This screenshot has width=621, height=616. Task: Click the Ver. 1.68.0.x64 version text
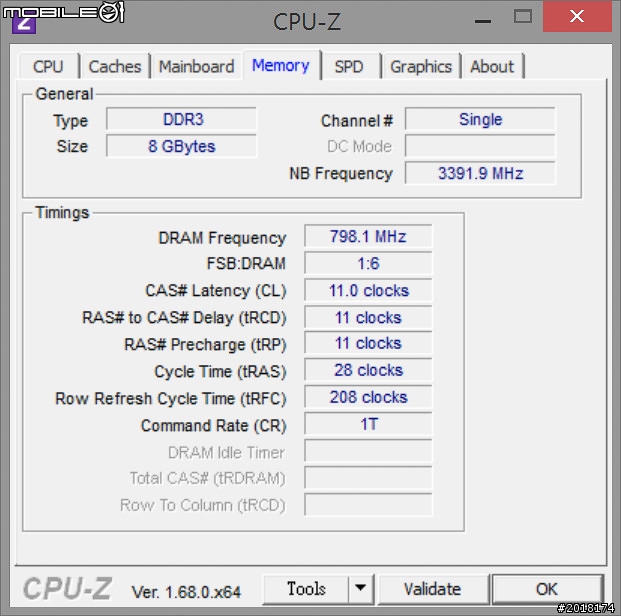point(186,592)
